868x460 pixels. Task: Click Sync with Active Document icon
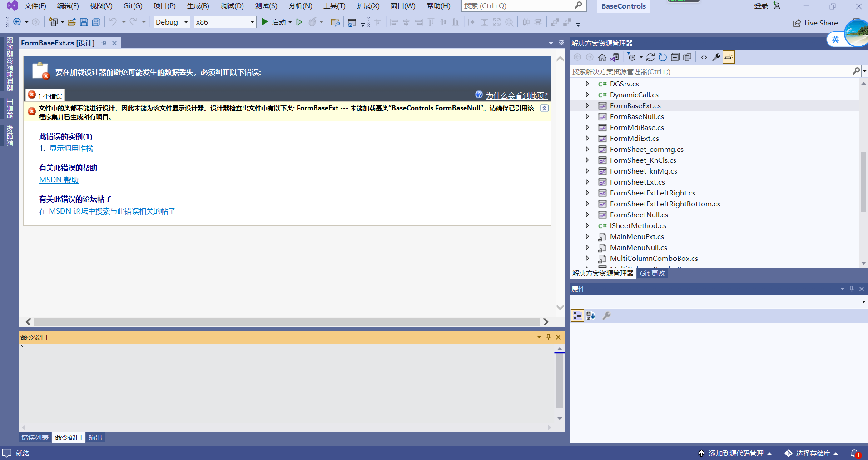tap(650, 57)
